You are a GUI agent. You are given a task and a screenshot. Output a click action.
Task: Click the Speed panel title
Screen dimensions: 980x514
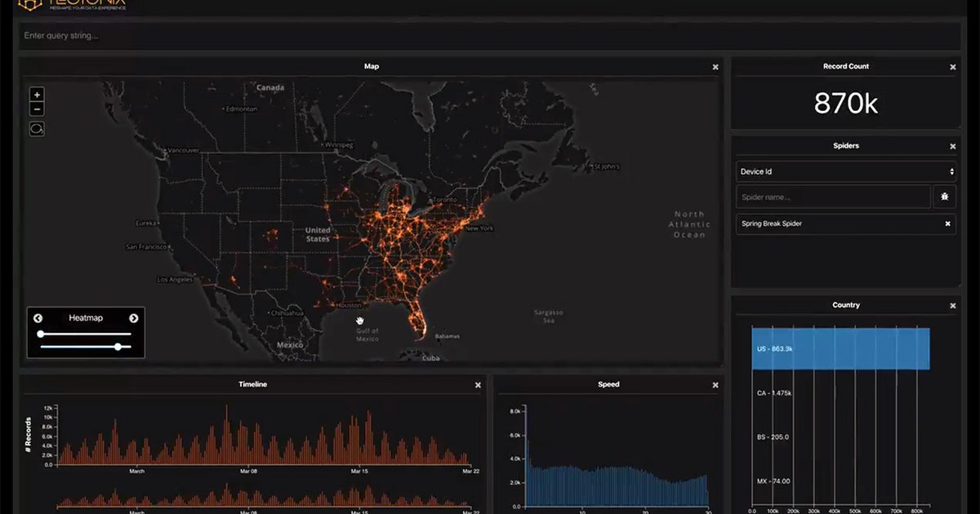point(608,384)
